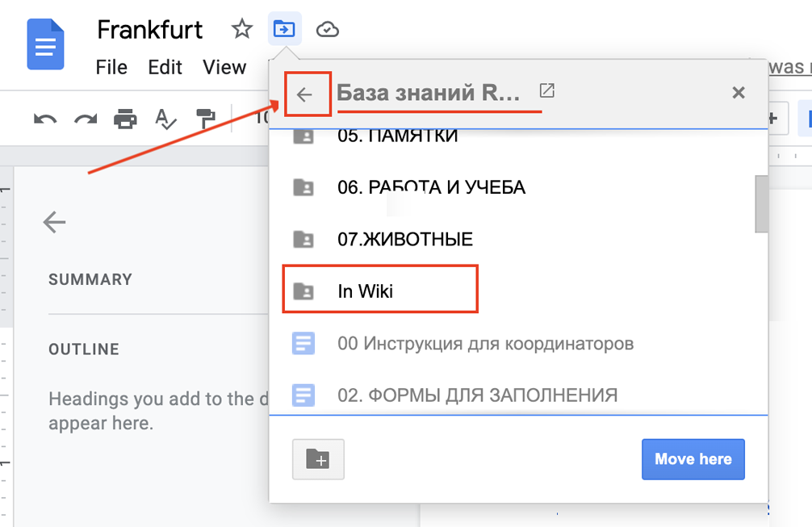Click the Move to folder icon
Viewport: 812px width, 527px height.
284,30
